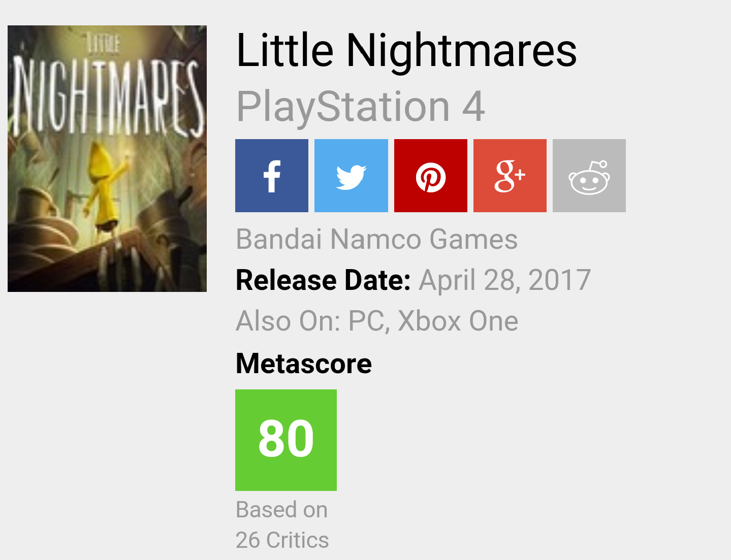
Task: Tweet this game via Twitter icon
Action: 351,176
